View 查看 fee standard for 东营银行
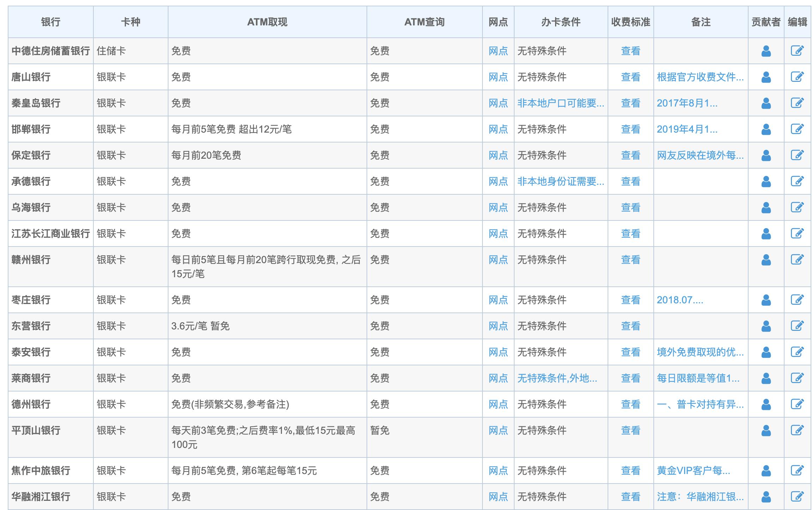812x510 pixels. [x=630, y=326]
